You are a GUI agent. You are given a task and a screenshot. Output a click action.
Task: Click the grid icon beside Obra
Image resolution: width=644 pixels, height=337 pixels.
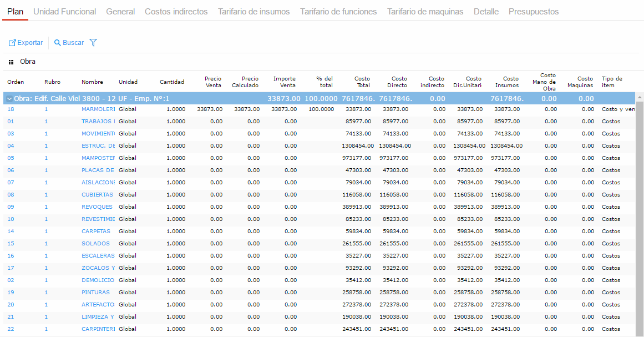[11, 62]
